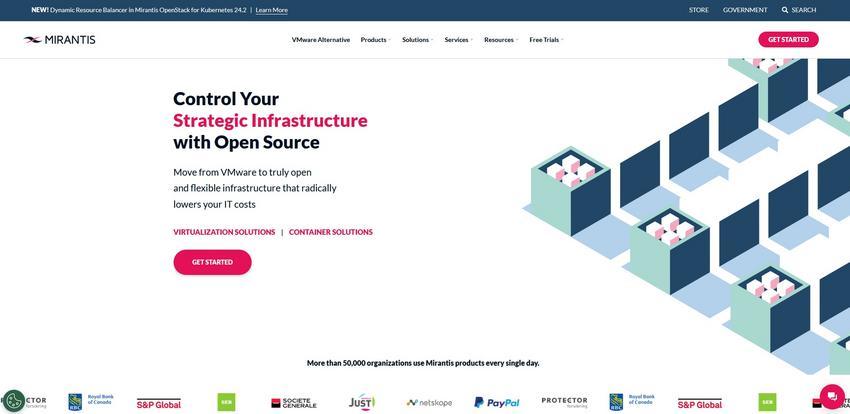Expand the Products dropdown menu

pyautogui.click(x=375, y=40)
